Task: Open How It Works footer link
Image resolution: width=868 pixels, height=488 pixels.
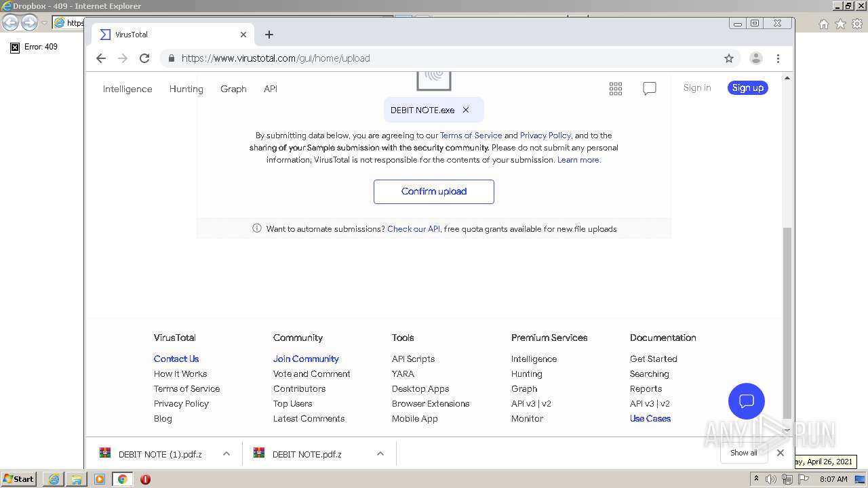Action: point(180,374)
